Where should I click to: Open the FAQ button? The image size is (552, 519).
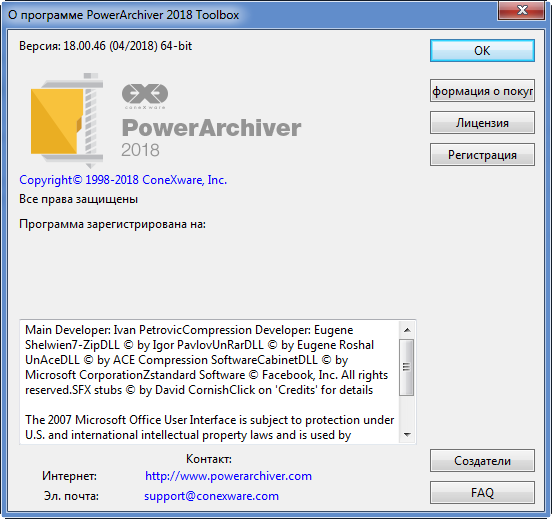point(482,492)
